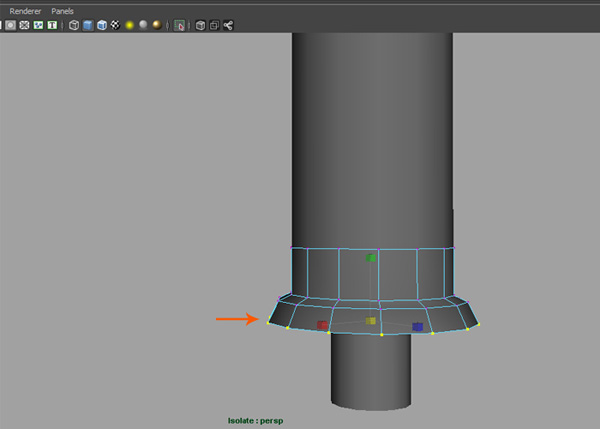Image resolution: width=600 pixels, height=429 pixels.
Task: Toggle the X-ray cube display icon
Action: [200, 25]
